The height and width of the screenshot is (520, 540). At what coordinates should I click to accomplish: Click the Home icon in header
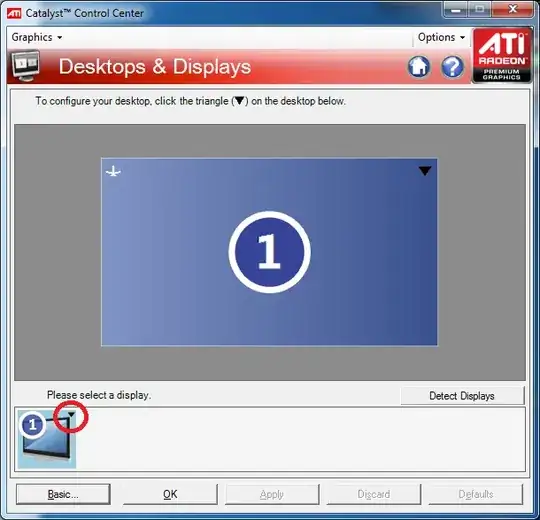click(419, 66)
